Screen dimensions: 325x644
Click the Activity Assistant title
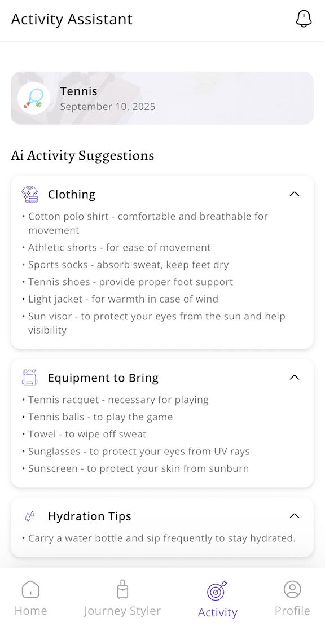coord(71,19)
